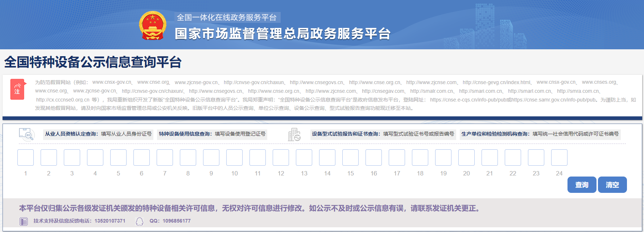
Task: Click 全国特种设备公示信息查询平台 heading
Action: (93, 62)
